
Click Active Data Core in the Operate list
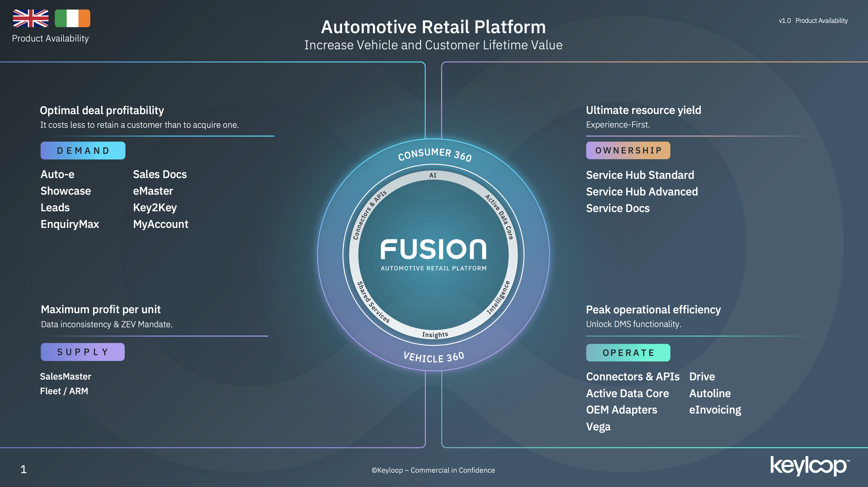[627, 393]
